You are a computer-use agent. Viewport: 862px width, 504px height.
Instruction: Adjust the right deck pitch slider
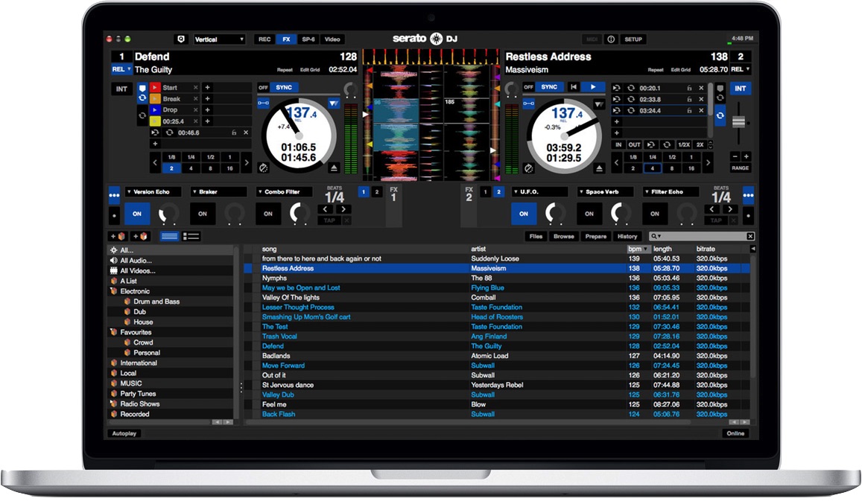738,122
